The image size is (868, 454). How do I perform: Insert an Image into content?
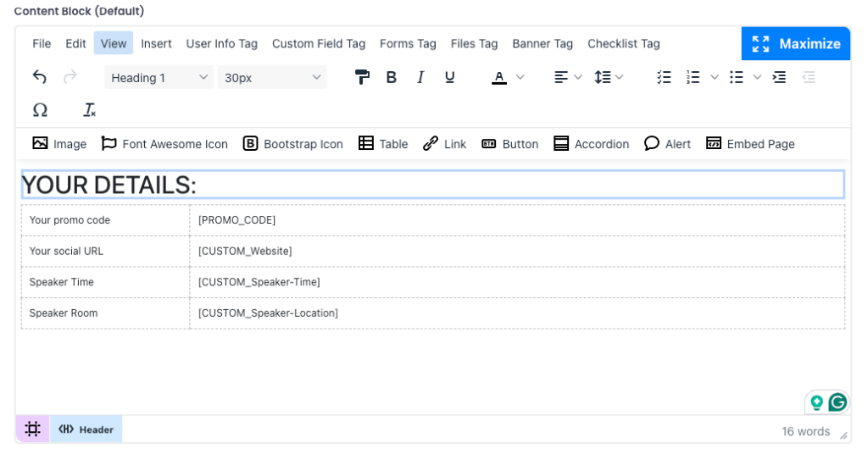coord(59,144)
